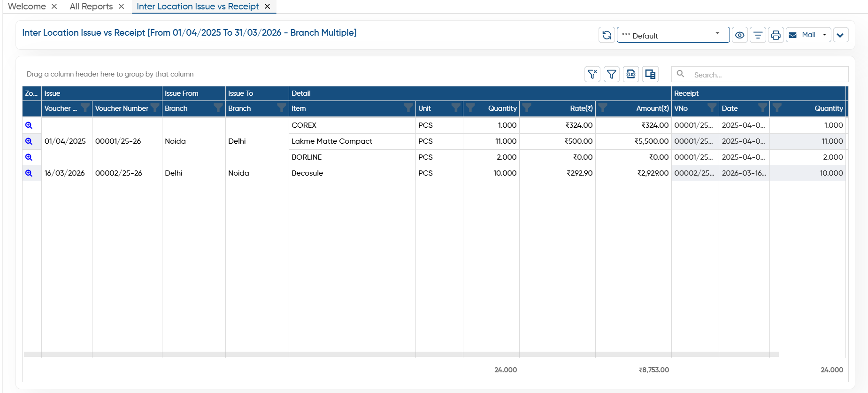Viewport: 868px width, 393px height.
Task: Select voucher number 00002/25-26 cell
Action: pos(127,173)
